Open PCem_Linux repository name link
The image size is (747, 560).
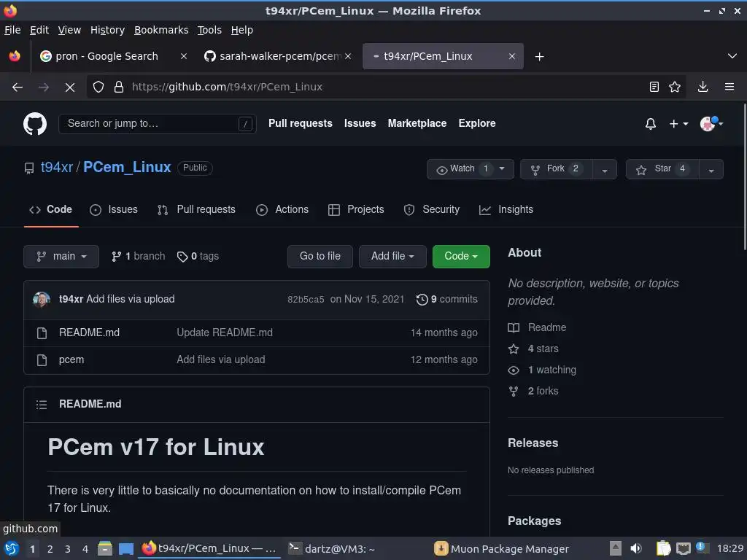click(127, 167)
